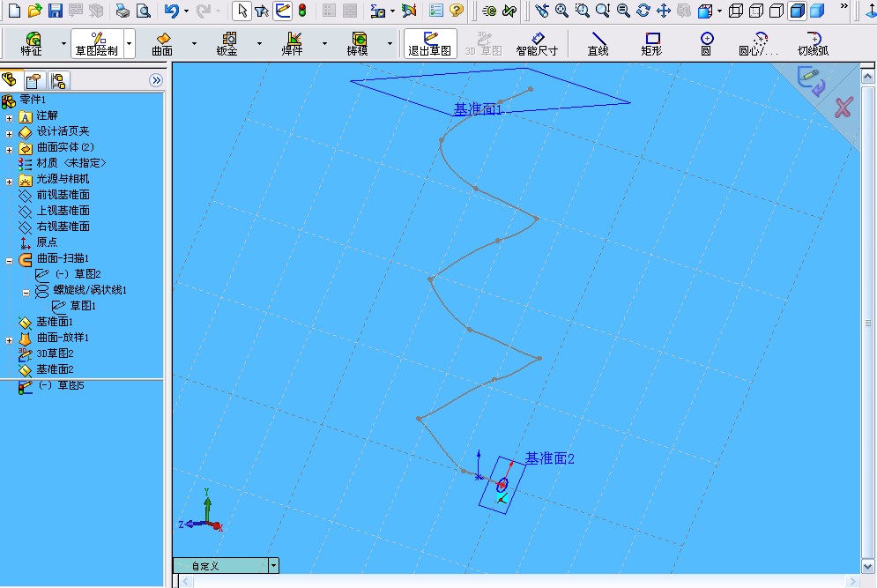877x588 pixels.
Task: Expand the dropdown arrow beside 特征
Action: (x=63, y=44)
